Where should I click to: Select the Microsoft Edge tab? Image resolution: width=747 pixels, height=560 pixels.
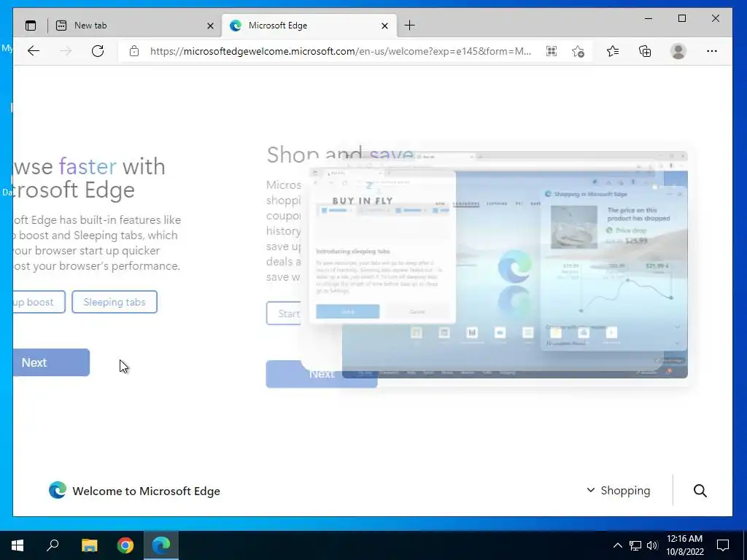pyautogui.click(x=309, y=26)
